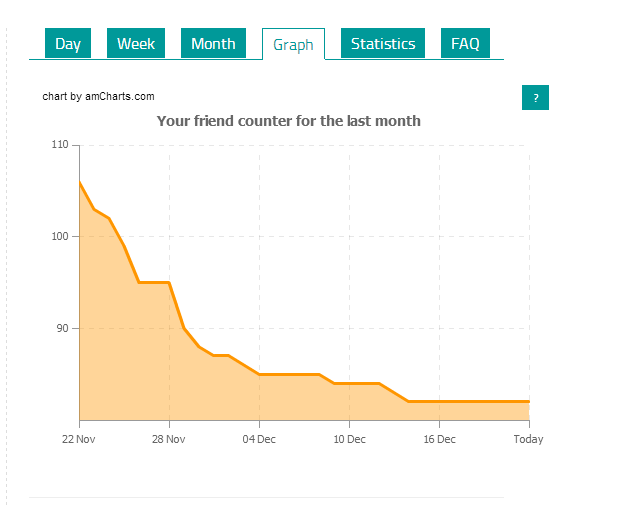Open the question mark help button

click(x=535, y=98)
